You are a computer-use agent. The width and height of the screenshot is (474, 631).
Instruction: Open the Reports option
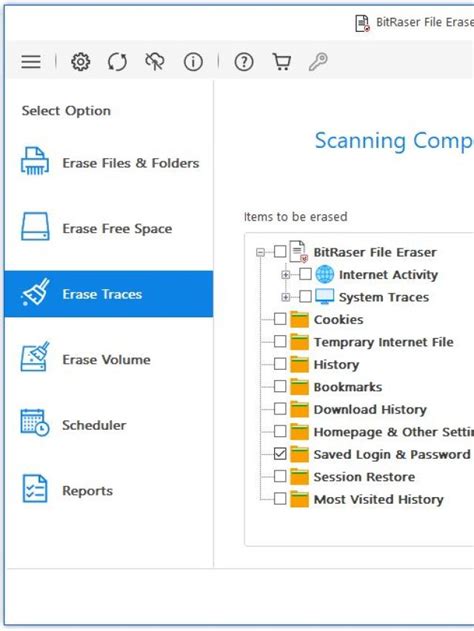(109, 490)
